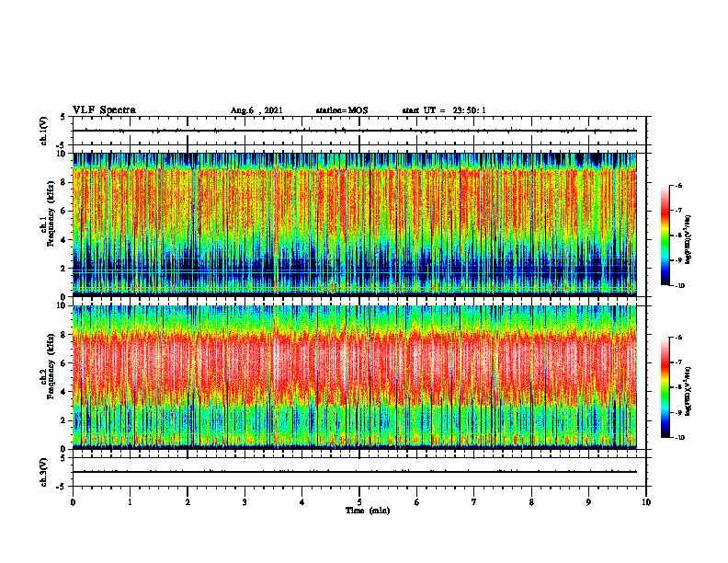Click the "-6" tick on ch.2 colorbar
Viewport: 728px width, 563px height.
tap(678, 338)
